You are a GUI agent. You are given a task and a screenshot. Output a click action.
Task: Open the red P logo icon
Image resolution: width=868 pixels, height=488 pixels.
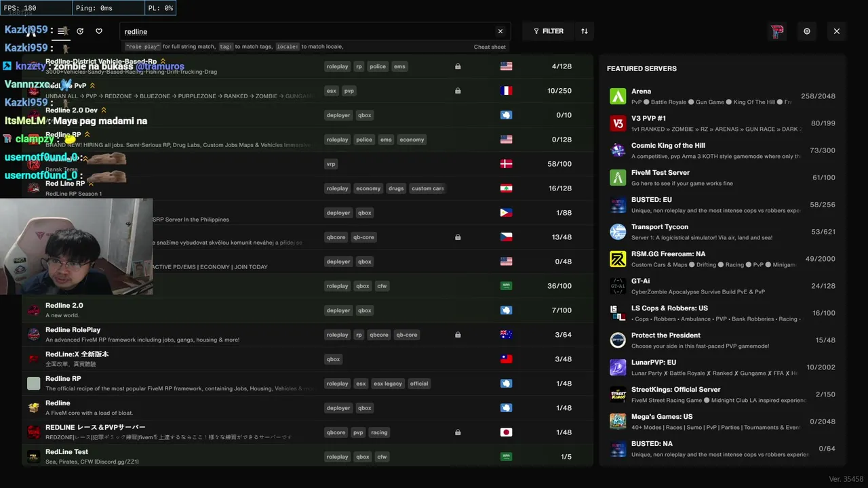click(x=777, y=31)
